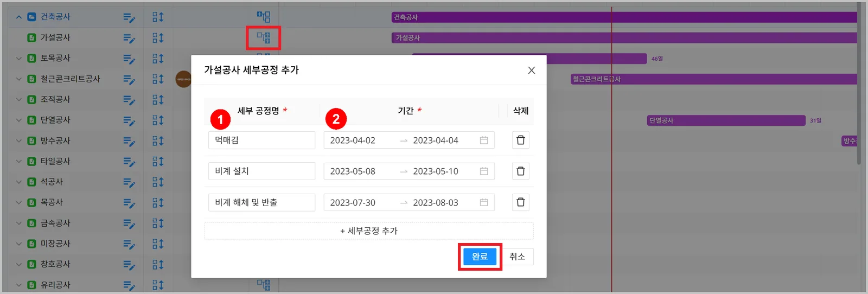
Task: Expand the 미장공사 row
Action: [19, 244]
